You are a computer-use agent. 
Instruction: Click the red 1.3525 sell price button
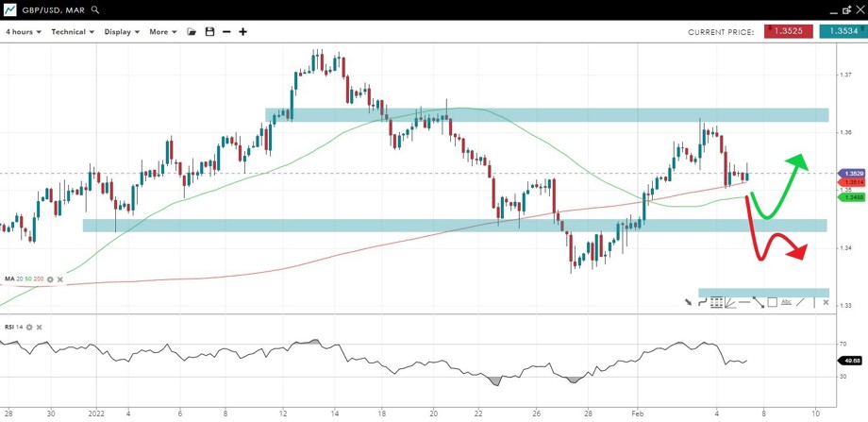coord(789,31)
